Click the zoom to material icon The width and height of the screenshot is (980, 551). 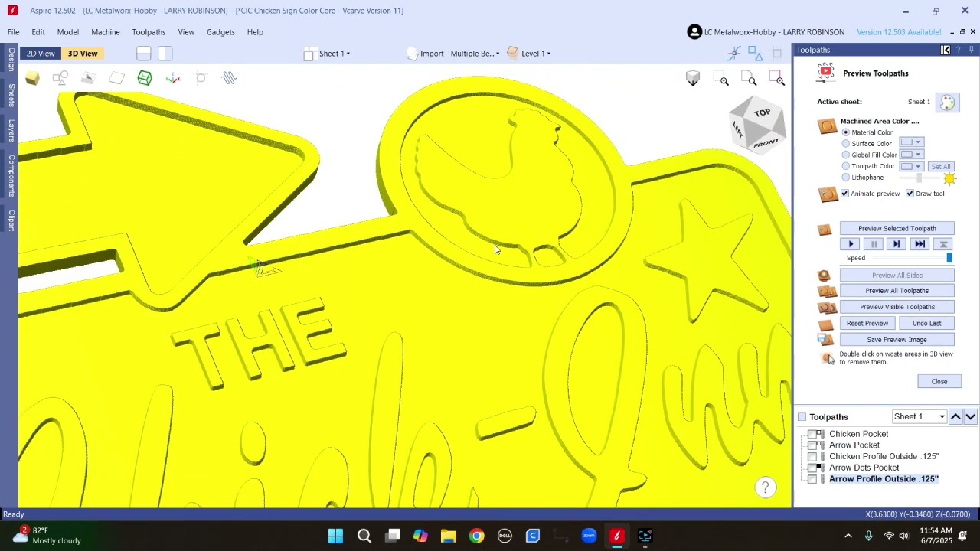click(750, 79)
